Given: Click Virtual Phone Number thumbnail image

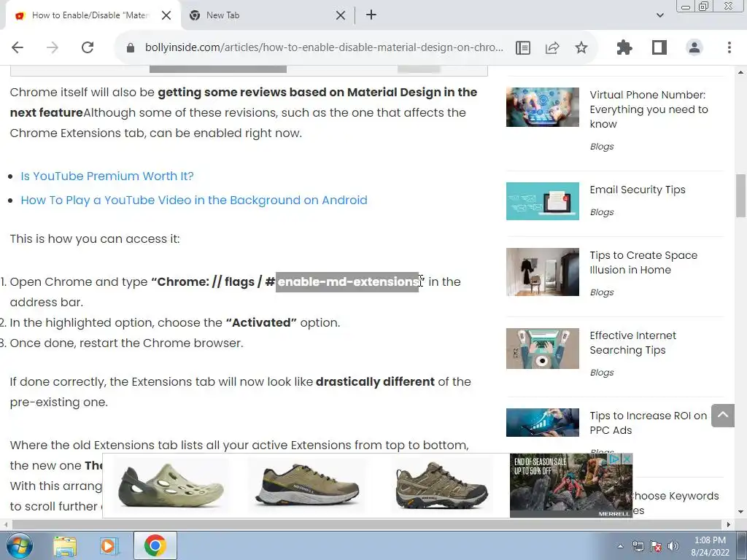Looking at the screenshot, I should click(543, 107).
